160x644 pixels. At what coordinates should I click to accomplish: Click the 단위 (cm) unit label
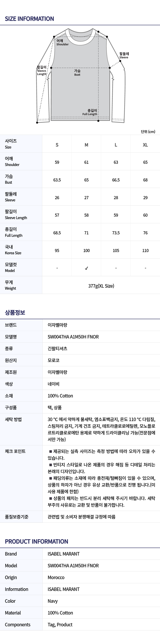[148, 131]
